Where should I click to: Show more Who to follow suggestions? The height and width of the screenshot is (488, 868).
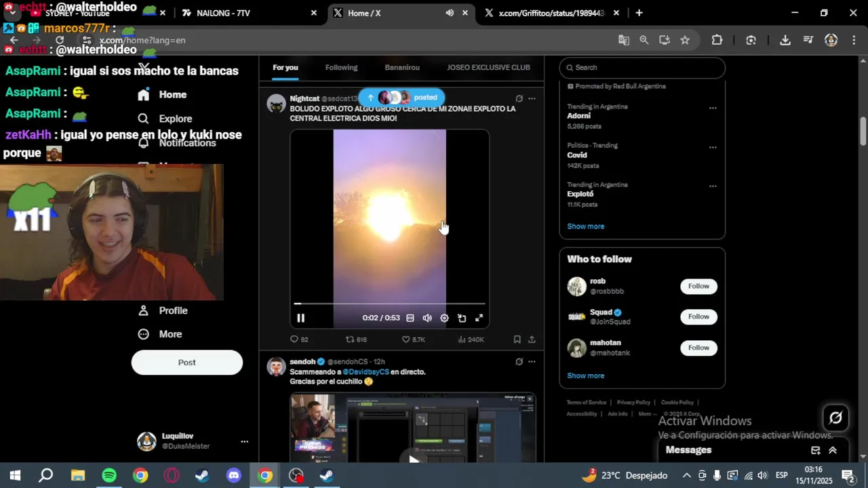(585, 375)
